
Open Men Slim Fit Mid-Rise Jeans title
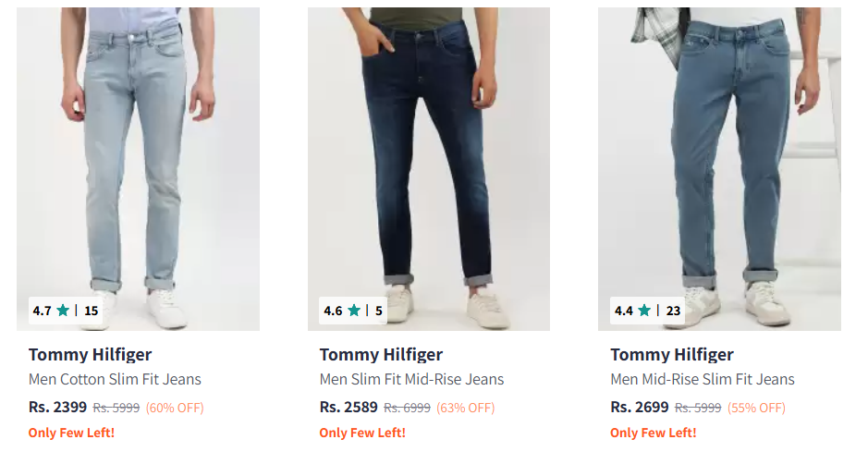click(411, 379)
